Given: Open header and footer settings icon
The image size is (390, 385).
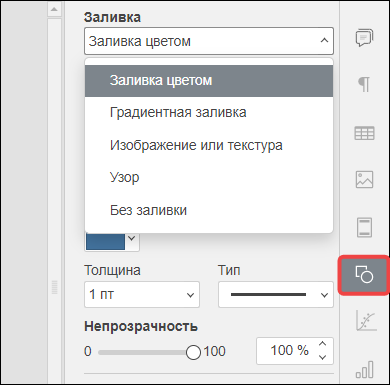Looking at the screenshot, I should [364, 227].
